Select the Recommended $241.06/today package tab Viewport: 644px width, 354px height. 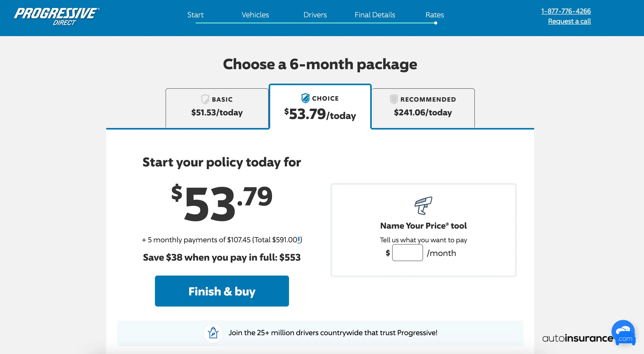coord(423,108)
